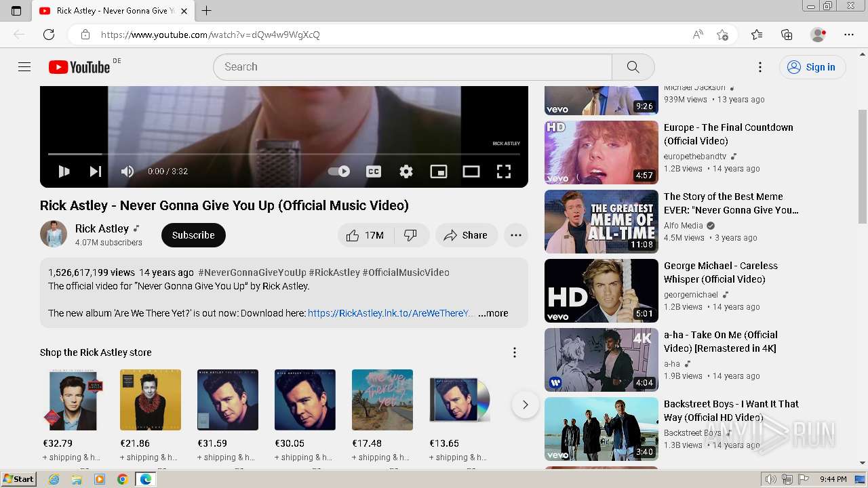Switch to theater mode
Viewport: 868px width, 488px height.
pyautogui.click(x=471, y=171)
